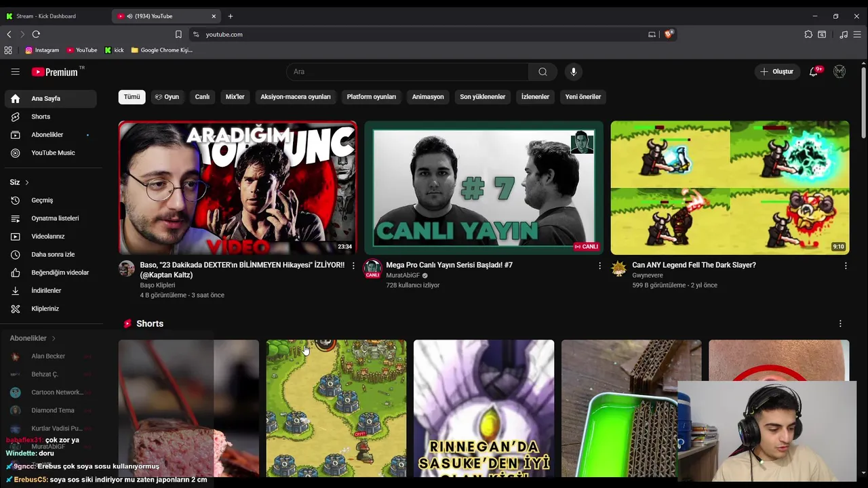This screenshot has height=488, width=868.
Task: Select the Animasyon chip
Action: (428, 97)
